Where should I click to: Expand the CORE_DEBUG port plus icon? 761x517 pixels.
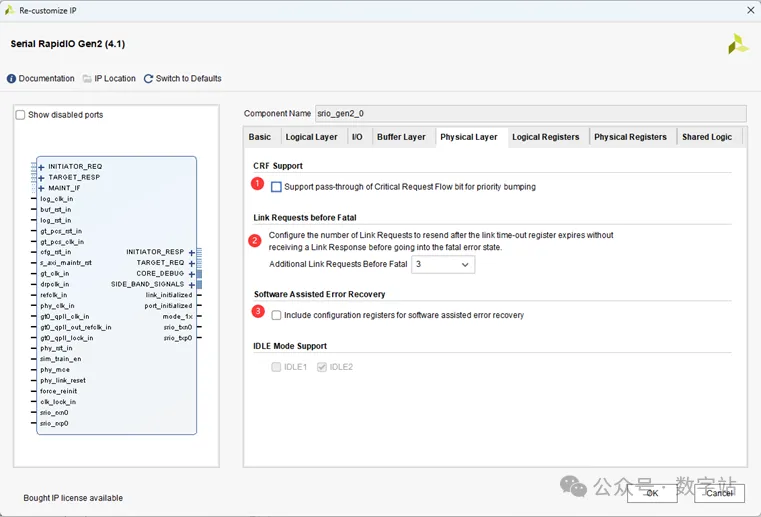(191, 274)
